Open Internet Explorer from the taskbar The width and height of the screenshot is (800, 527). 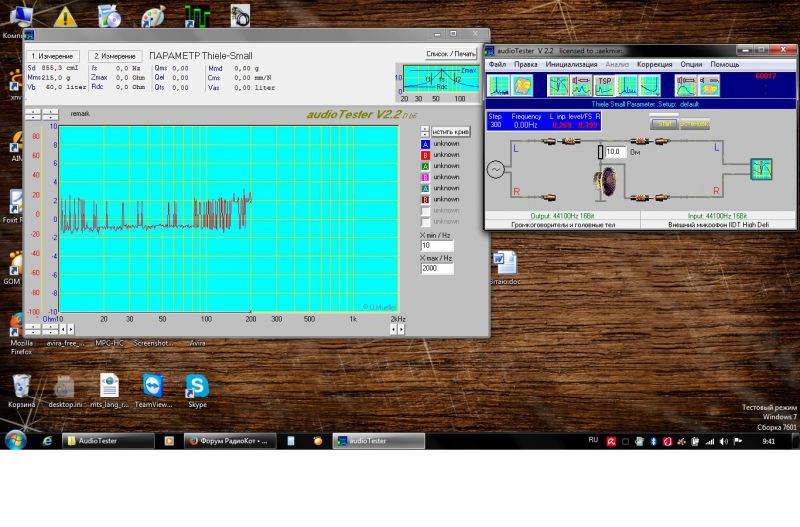tap(47, 441)
